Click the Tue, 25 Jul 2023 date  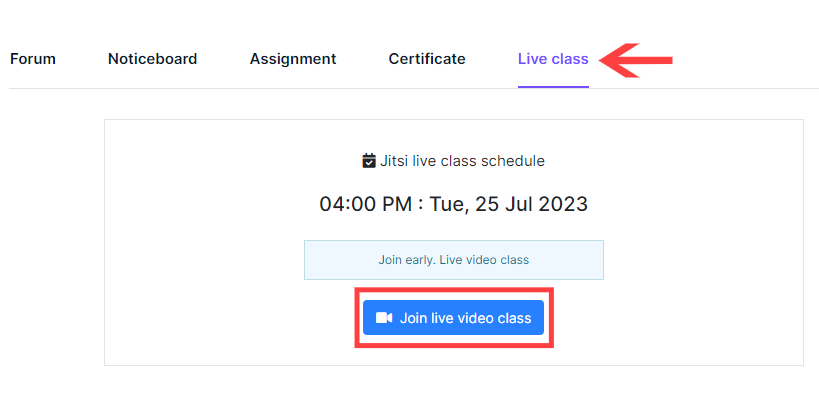[509, 204]
